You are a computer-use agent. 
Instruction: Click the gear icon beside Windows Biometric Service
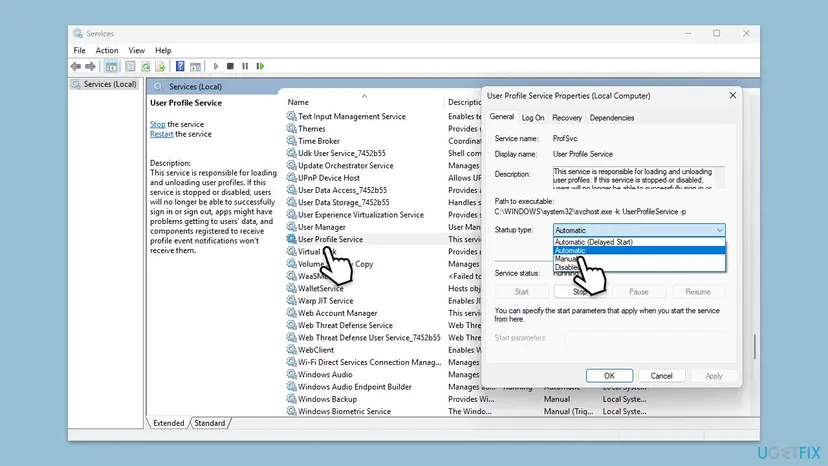click(x=291, y=411)
